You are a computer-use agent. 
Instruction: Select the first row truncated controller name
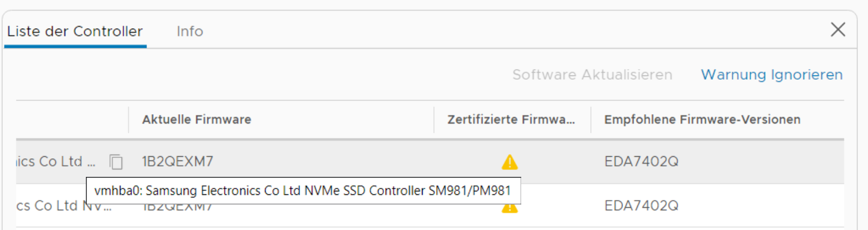[x=56, y=161]
